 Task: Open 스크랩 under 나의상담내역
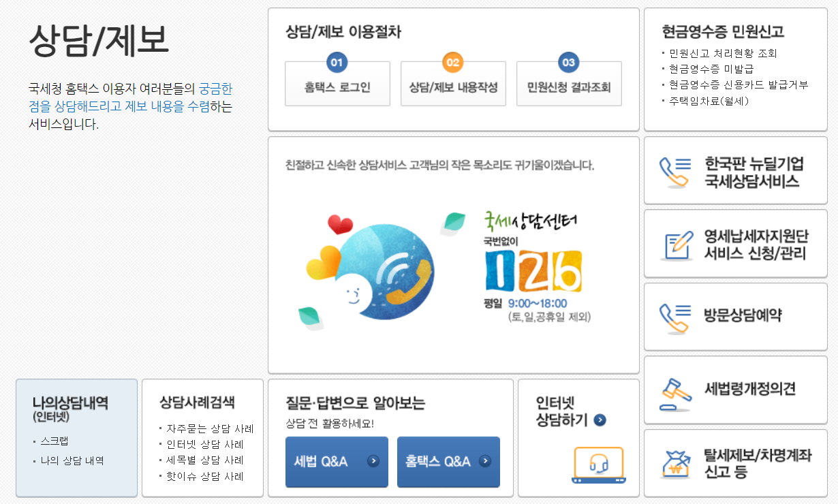pos(55,441)
